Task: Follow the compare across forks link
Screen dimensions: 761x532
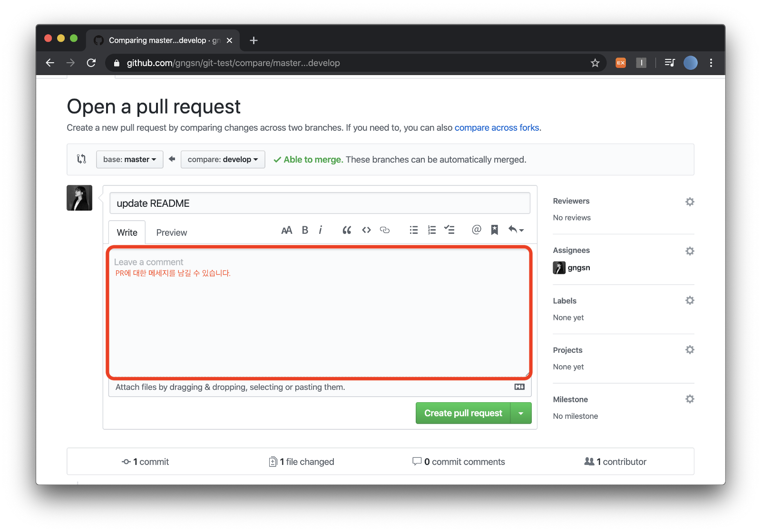Action: coord(497,127)
